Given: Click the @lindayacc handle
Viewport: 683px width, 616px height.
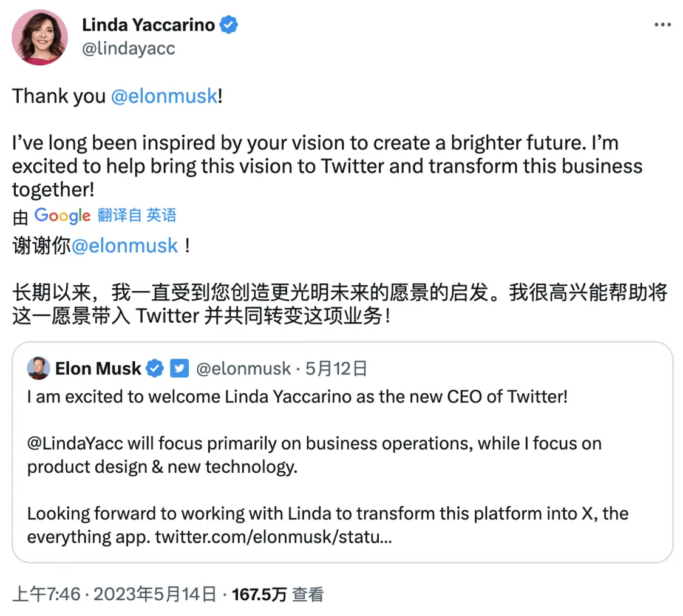Looking at the screenshot, I should 128,49.
